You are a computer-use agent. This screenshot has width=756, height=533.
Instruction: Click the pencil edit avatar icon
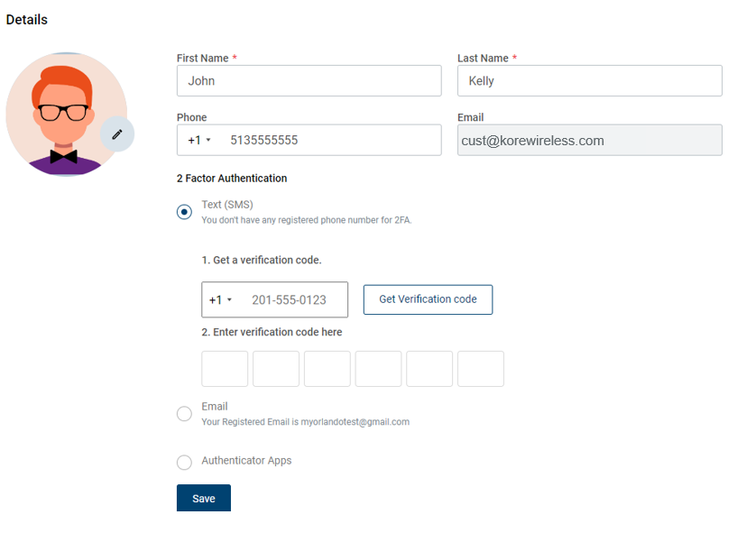click(116, 134)
